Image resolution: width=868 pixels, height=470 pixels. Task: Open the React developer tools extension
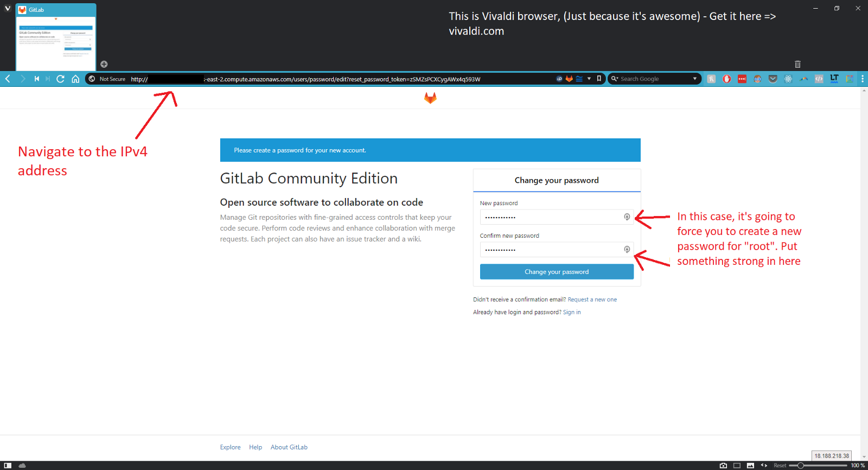788,79
